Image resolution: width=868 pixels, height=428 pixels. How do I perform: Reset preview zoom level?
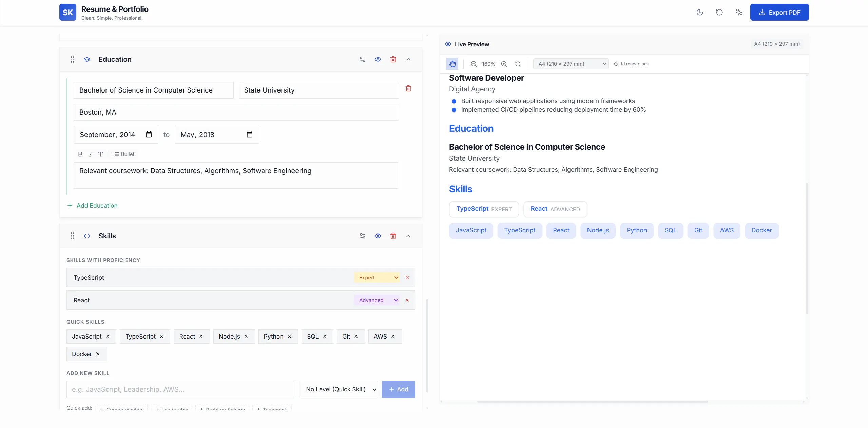(518, 64)
